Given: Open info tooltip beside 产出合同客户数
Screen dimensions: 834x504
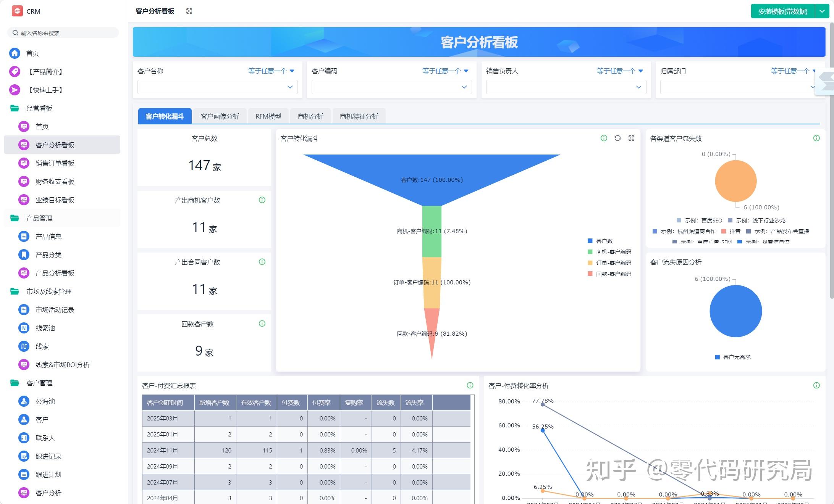Looking at the screenshot, I should click(262, 262).
